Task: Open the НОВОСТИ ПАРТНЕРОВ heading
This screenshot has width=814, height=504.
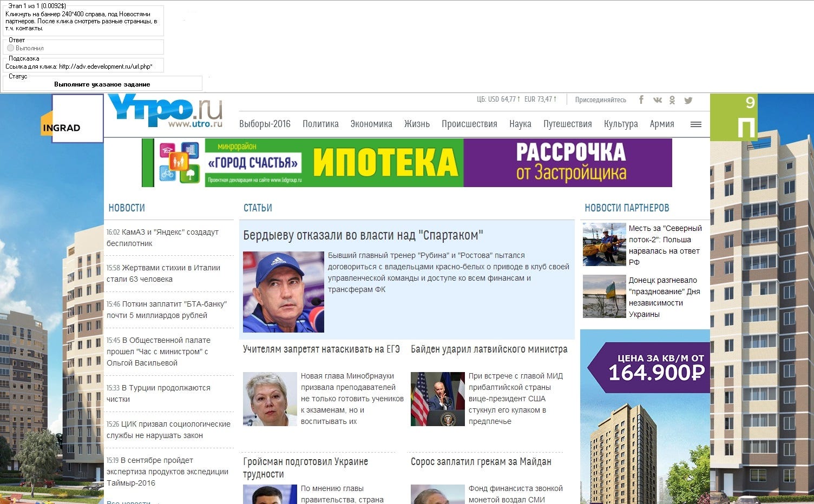Action: (627, 208)
